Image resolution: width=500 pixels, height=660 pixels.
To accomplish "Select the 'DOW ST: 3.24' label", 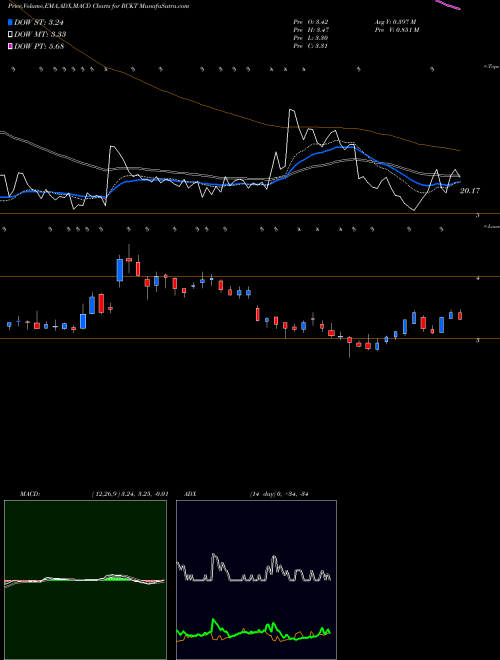I will click(x=39, y=22).
